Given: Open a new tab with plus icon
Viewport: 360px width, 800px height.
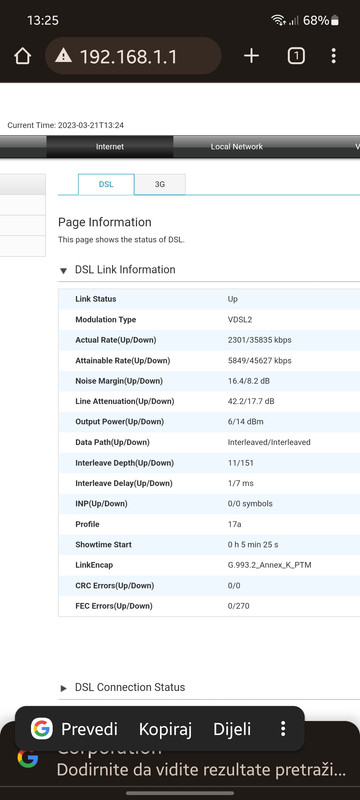Looking at the screenshot, I should [x=251, y=56].
